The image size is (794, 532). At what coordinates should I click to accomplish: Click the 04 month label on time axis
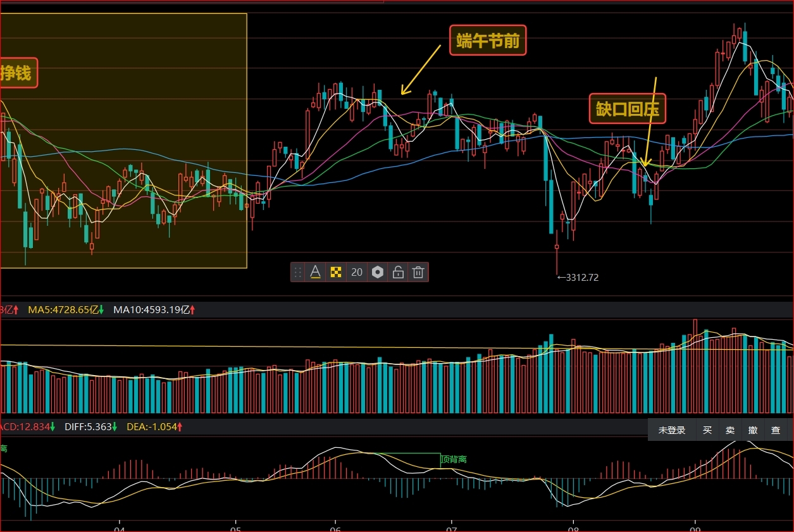[119, 530]
